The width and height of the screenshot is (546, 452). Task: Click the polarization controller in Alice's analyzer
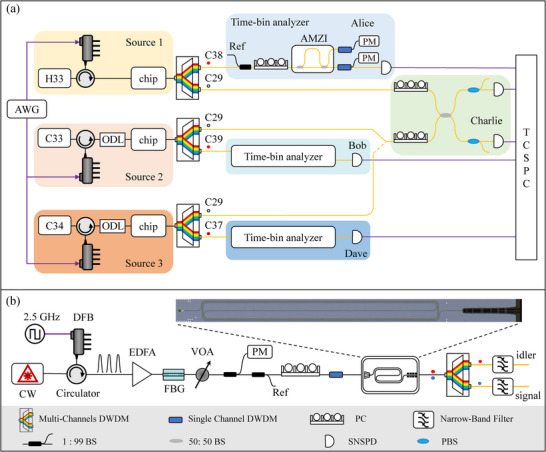[271, 64]
